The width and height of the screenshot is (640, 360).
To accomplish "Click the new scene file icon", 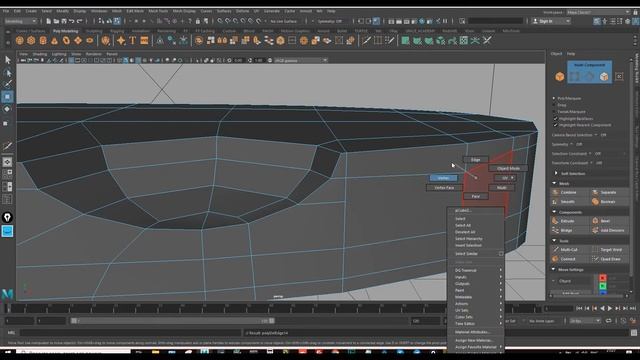I will 49,21.
